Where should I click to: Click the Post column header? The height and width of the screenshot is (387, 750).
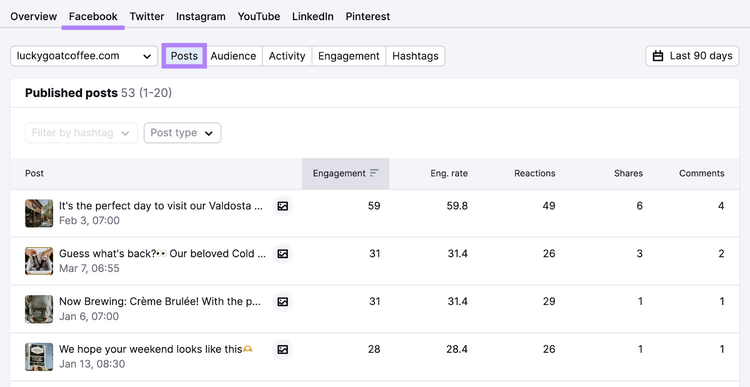point(34,173)
